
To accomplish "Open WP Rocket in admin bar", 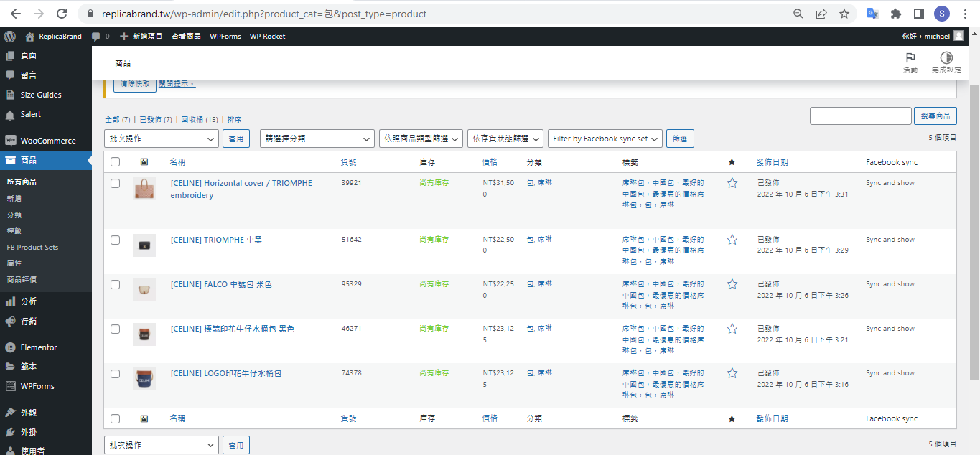I will [x=267, y=36].
